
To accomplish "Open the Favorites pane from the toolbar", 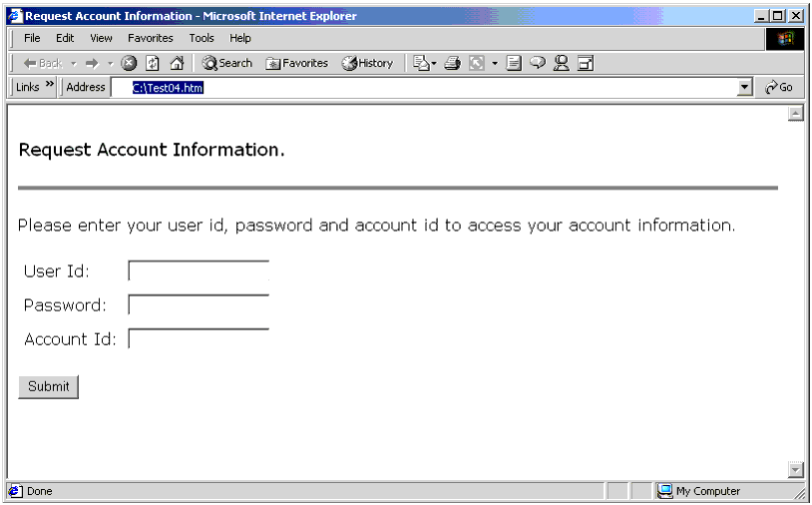I will click(x=296, y=63).
